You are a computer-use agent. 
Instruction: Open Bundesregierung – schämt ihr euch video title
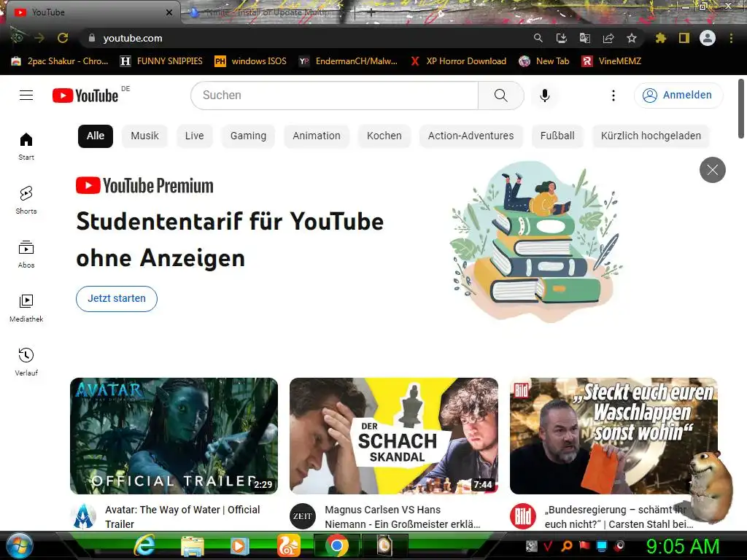point(619,517)
